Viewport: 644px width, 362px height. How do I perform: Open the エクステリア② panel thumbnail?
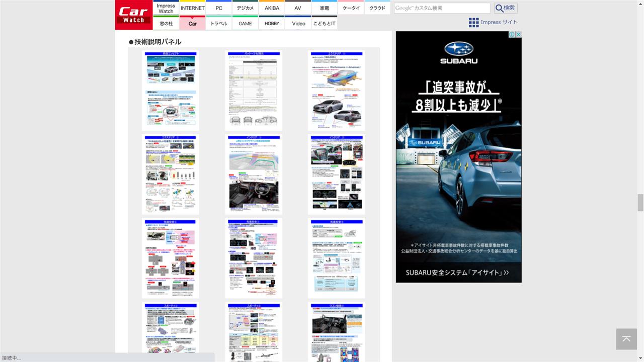pos(171,174)
